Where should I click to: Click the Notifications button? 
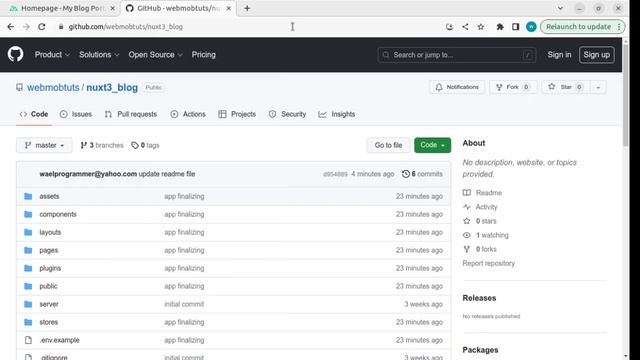coord(457,87)
